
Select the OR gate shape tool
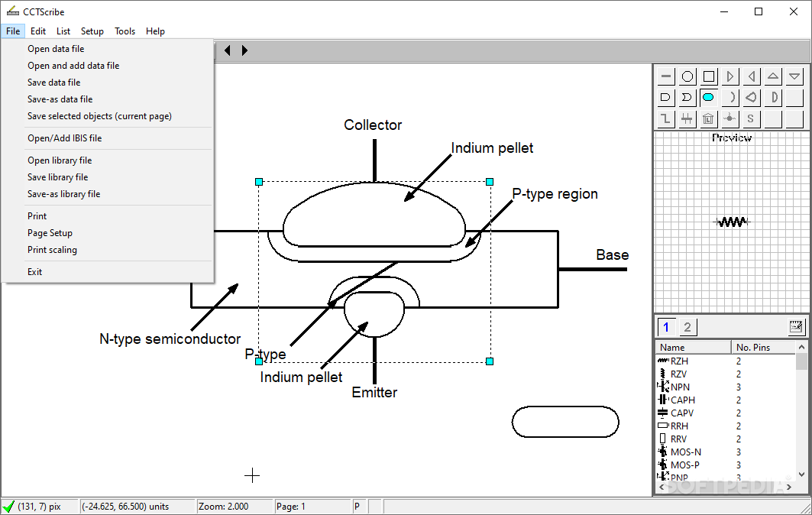pos(687,97)
